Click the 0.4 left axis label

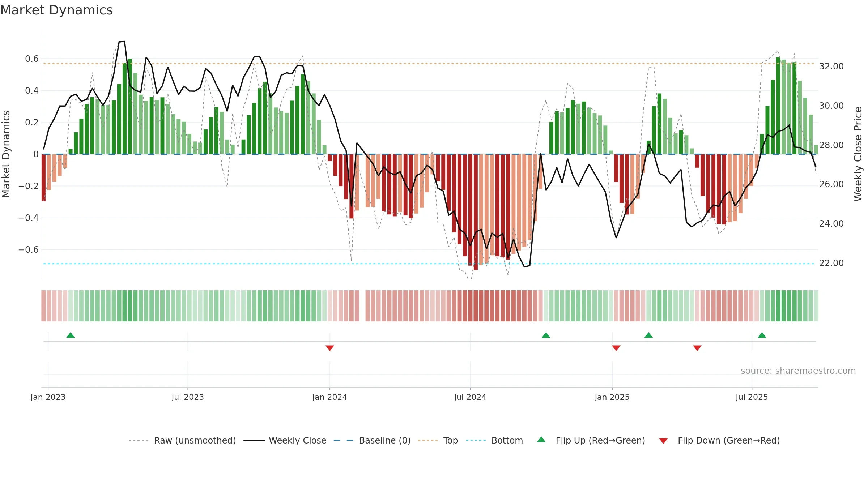pyautogui.click(x=32, y=90)
